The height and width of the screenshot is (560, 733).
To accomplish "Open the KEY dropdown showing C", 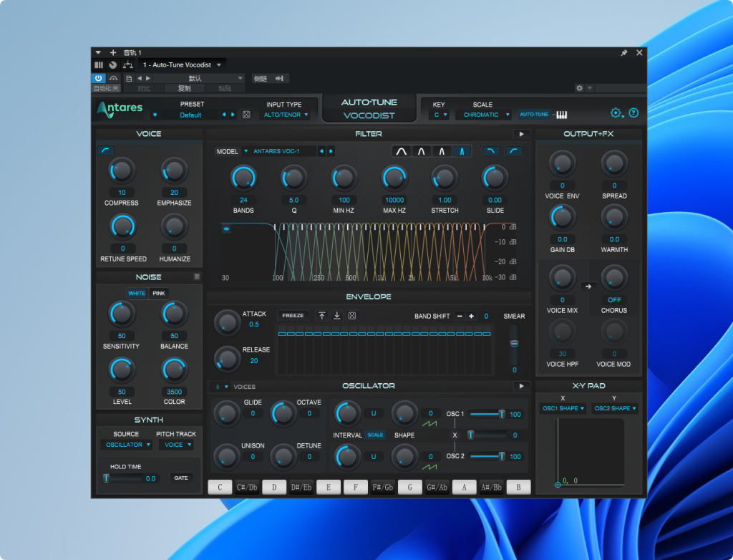I will pyautogui.click(x=439, y=115).
